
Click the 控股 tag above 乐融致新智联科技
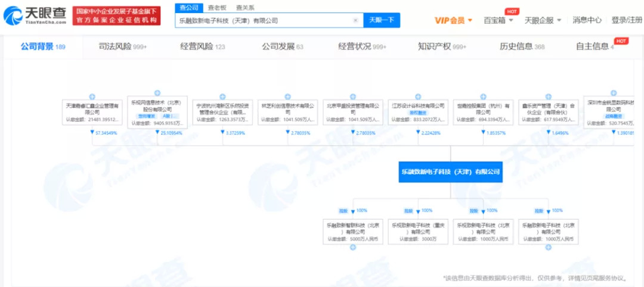coord(343,211)
